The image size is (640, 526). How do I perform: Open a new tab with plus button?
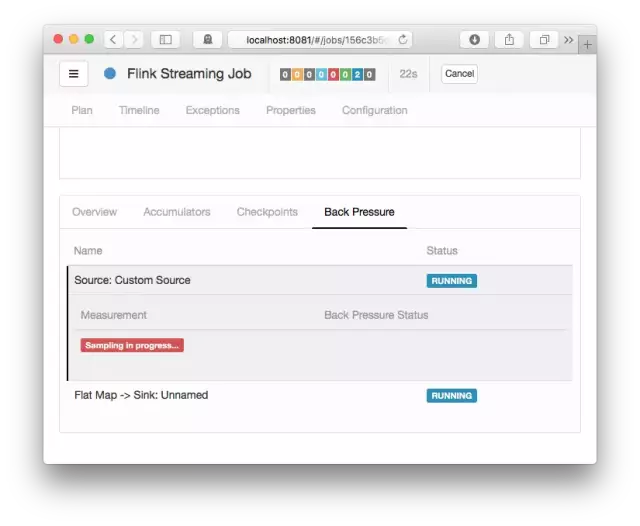click(587, 44)
